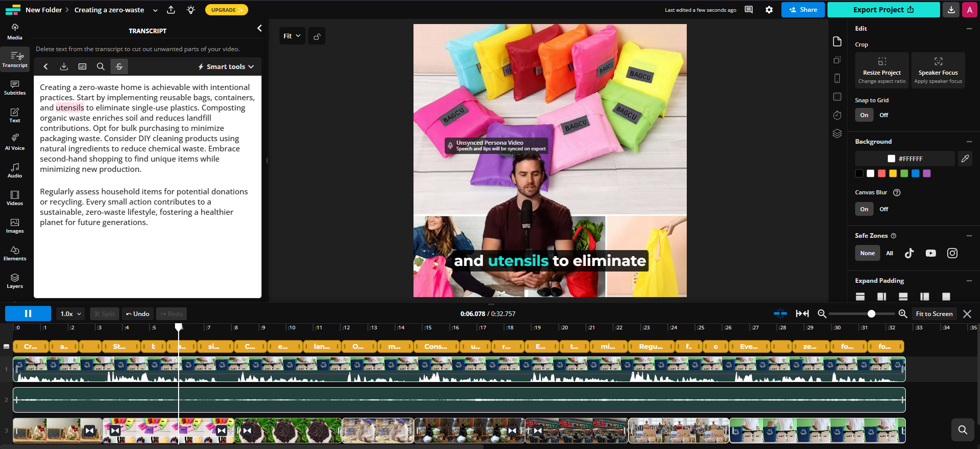Click the UPGRADE button

tap(227, 10)
